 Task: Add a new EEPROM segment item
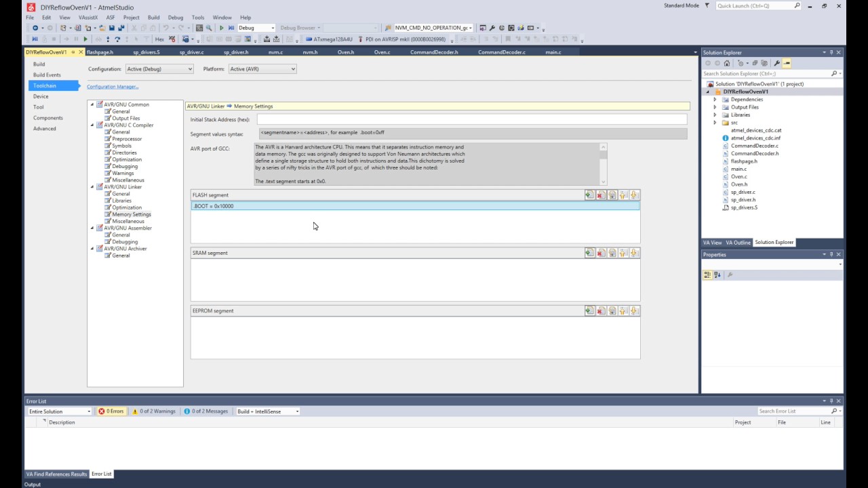coord(589,310)
